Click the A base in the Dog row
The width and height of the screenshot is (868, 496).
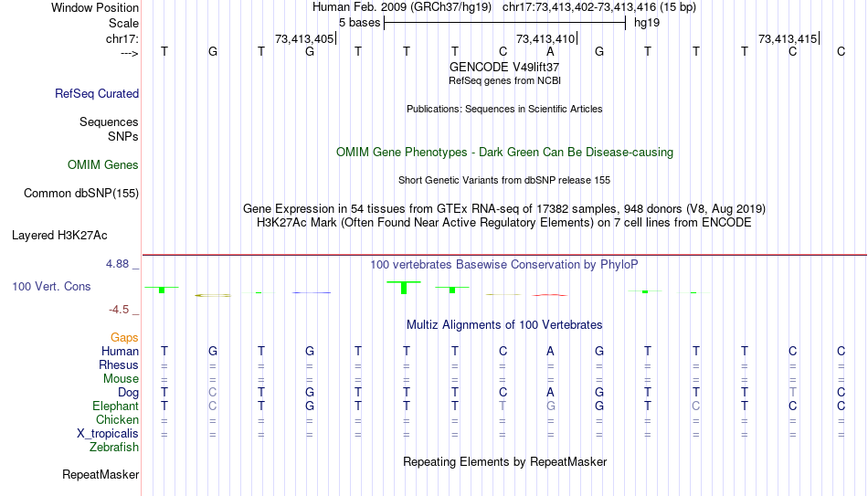tap(550, 393)
